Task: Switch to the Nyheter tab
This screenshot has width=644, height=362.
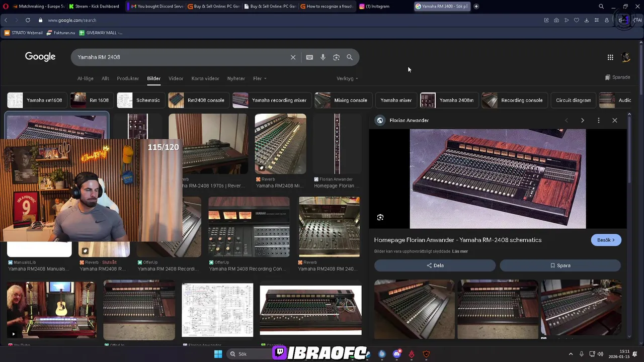Action: (236, 78)
